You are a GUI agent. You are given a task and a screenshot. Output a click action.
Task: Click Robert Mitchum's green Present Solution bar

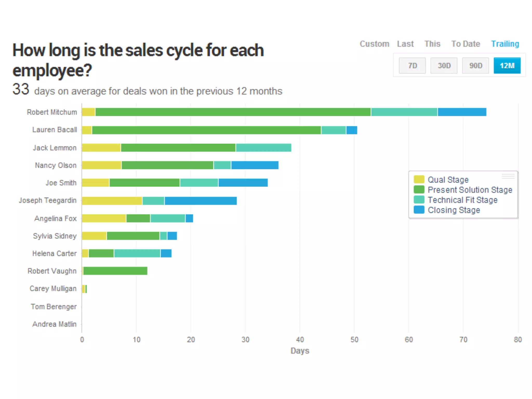point(233,112)
